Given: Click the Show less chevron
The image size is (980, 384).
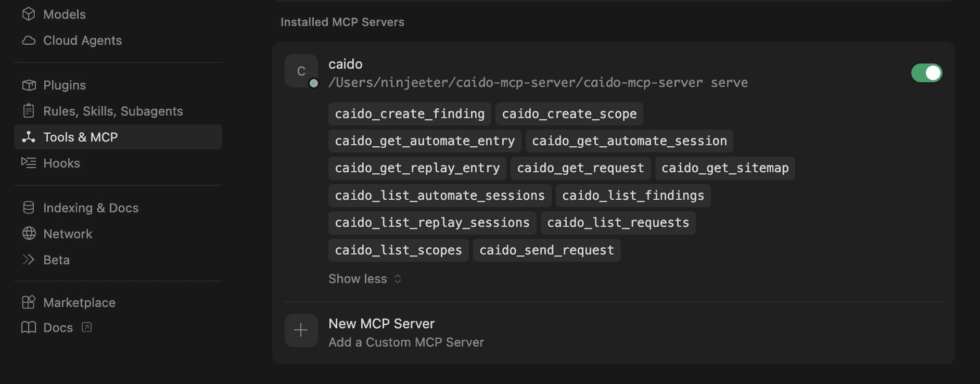Looking at the screenshot, I should pos(397,279).
